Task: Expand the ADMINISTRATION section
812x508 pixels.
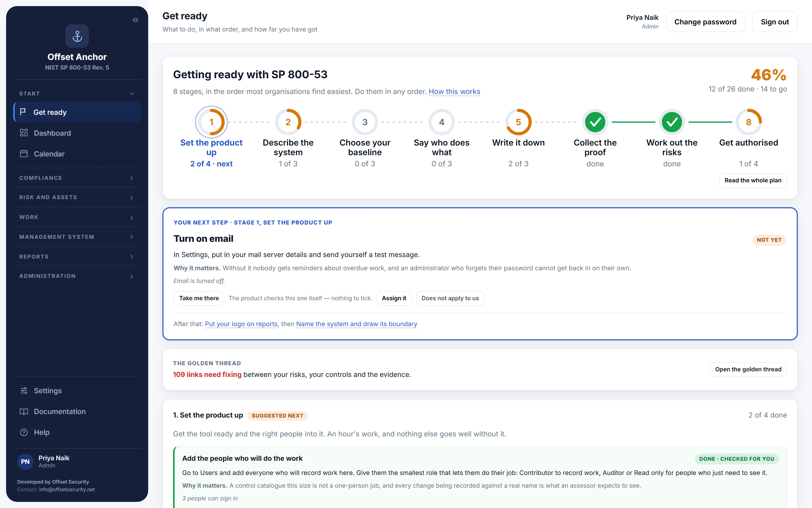Action: (x=77, y=276)
